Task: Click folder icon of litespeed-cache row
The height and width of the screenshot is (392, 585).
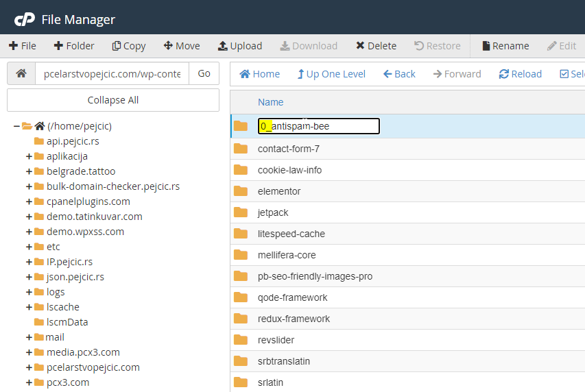Action: [x=241, y=234]
